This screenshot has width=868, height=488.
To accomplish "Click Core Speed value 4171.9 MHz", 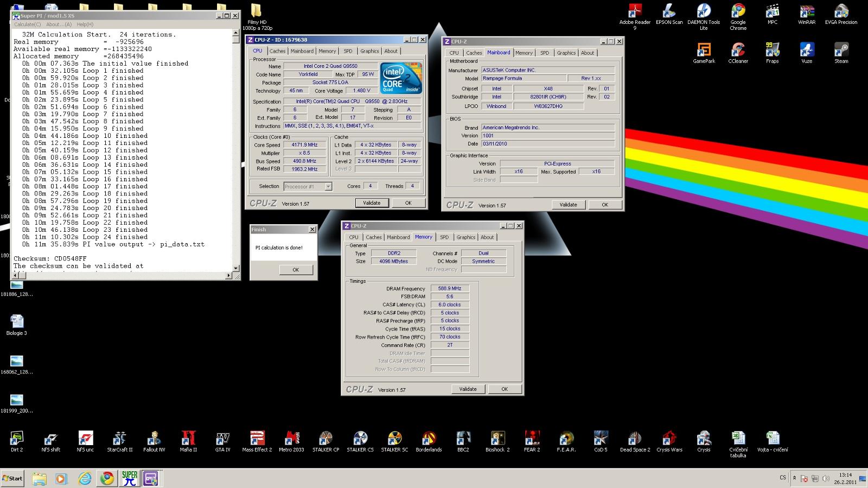I will coord(304,145).
